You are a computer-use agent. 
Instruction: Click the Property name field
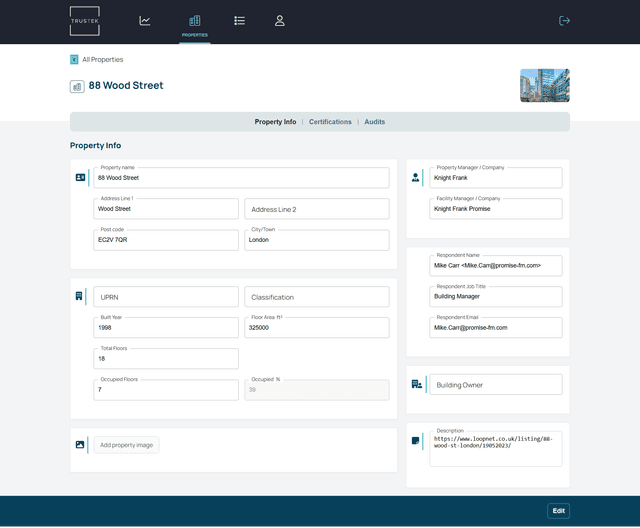pyautogui.click(x=241, y=177)
